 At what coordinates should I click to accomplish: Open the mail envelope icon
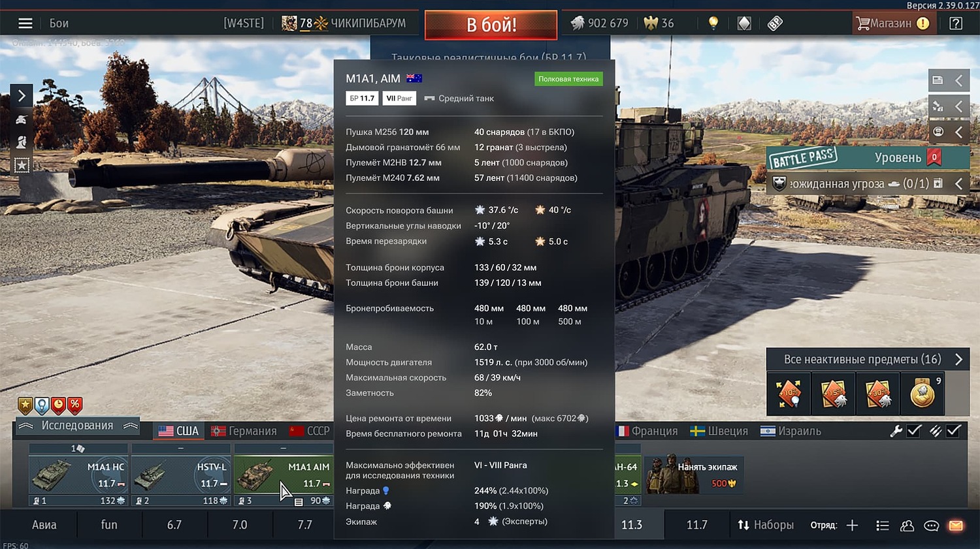[x=956, y=525]
